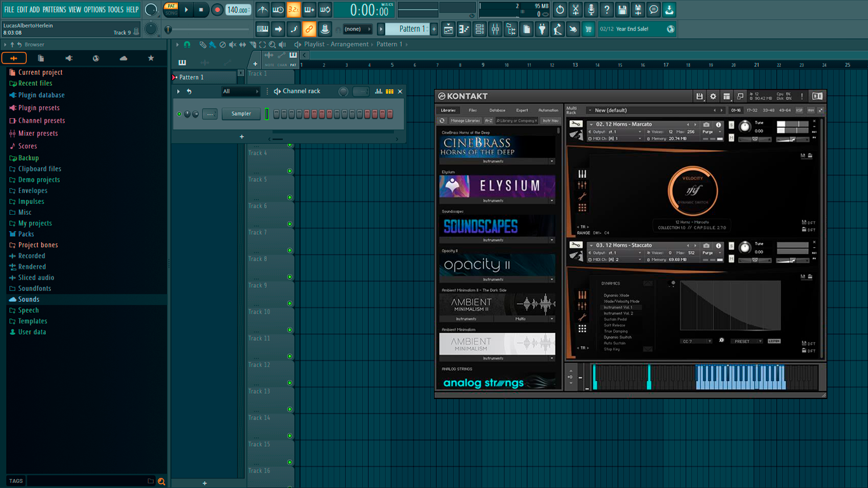Open the piano roll view icon
This screenshot has width=868, height=488.
[x=464, y=29]
